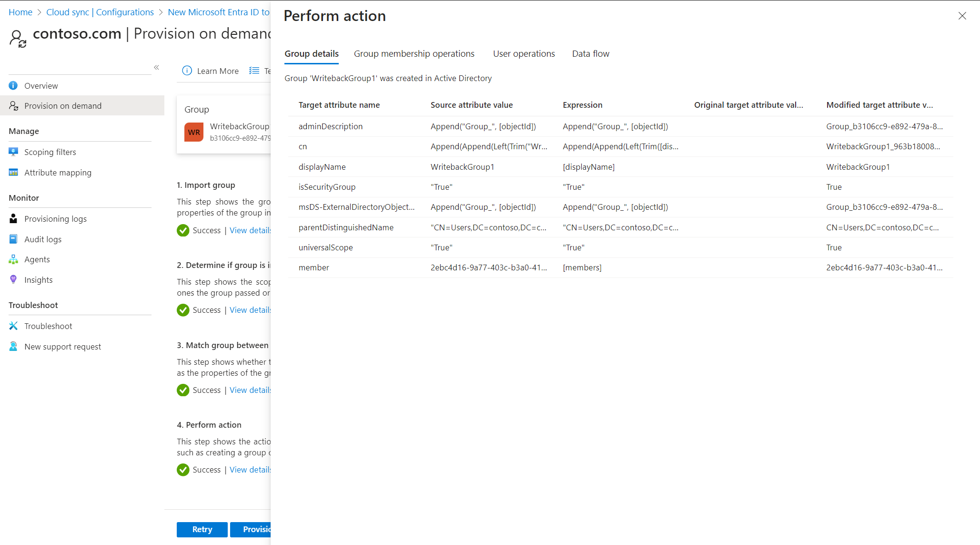Image resolution: width=980 pixels, height=545 pixels.
Task: Click the Overview info icon in sidebar
Action: point(13,86)
